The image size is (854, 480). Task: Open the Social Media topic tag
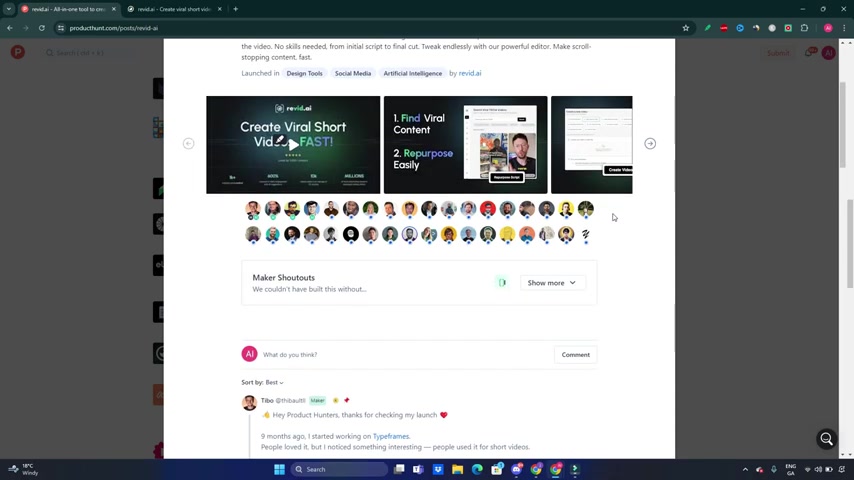click(353, 73)
